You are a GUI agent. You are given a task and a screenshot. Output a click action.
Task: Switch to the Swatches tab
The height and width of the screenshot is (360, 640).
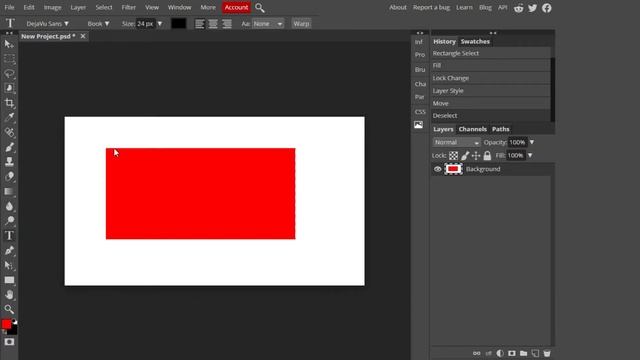click(475, 42)
